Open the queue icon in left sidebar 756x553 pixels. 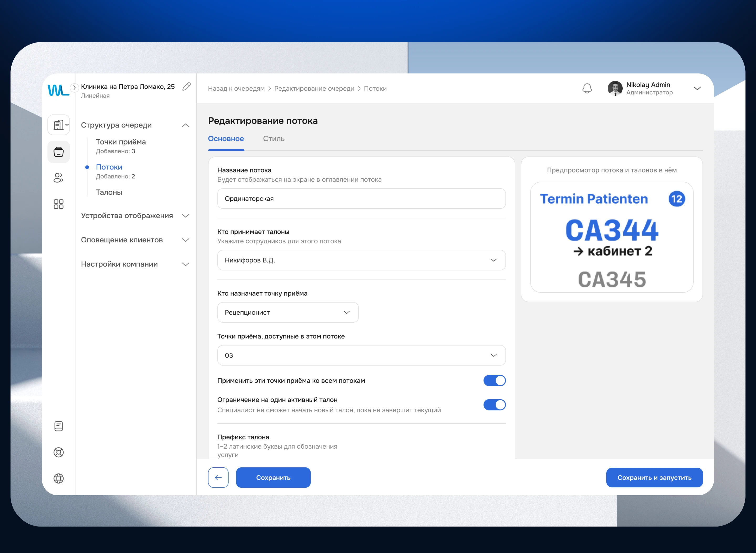point(59,152)
